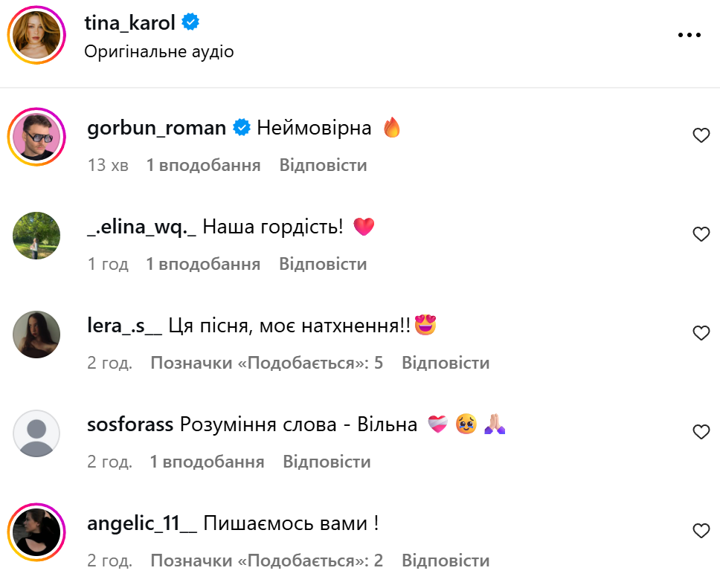
Task: Click the gorbun_roman username
Action: [156, 128]
